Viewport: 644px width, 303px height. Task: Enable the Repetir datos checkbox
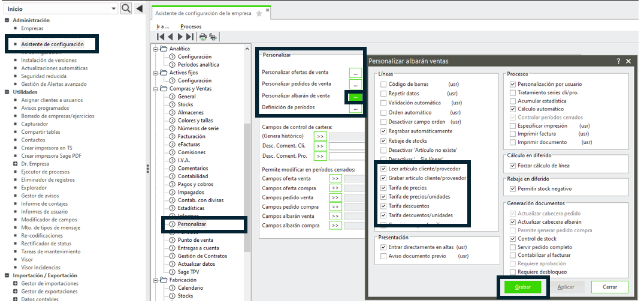[383, 94]
